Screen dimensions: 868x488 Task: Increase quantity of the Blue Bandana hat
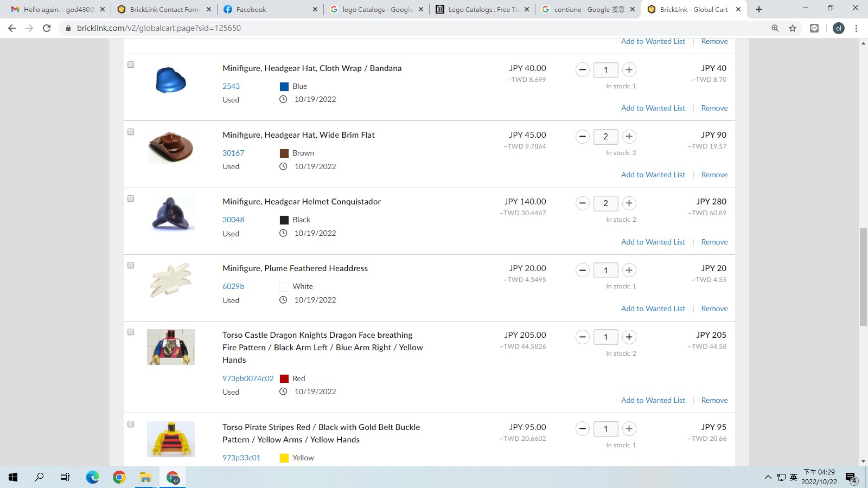pos(629,69)
